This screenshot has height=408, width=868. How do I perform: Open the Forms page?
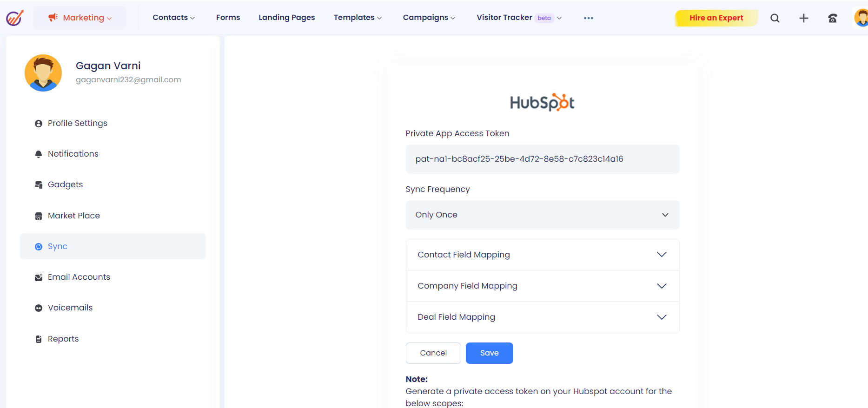tap(228, 18)
